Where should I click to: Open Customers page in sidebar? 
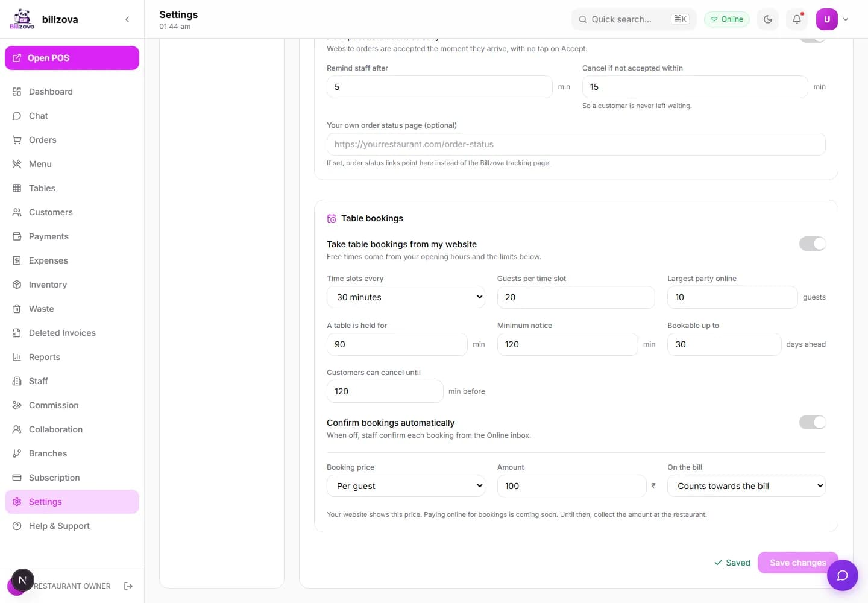click(x=72, y=212)
